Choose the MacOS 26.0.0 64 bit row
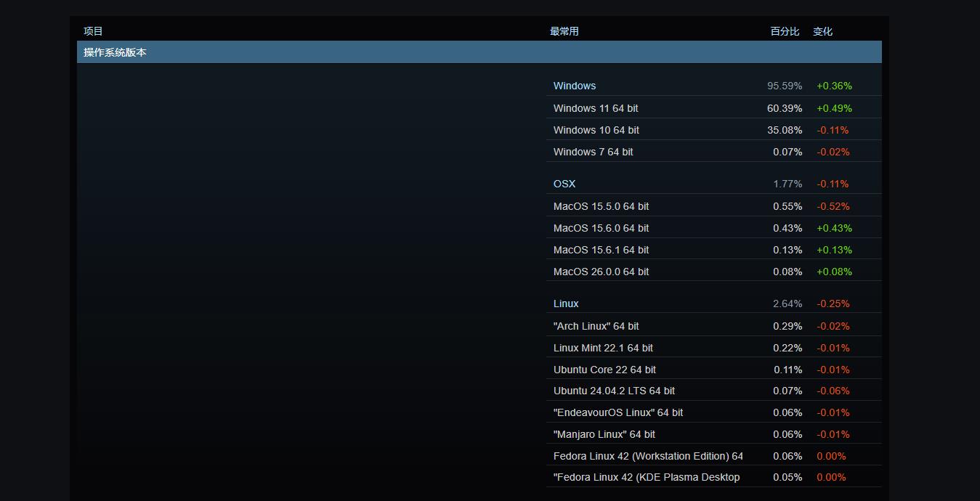This screenshot has width=980, height=501. point(601,272)
